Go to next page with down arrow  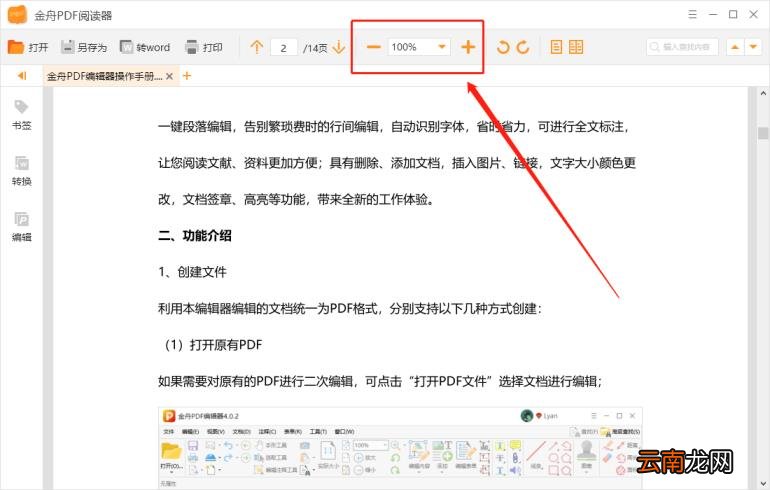coord(339,47)
